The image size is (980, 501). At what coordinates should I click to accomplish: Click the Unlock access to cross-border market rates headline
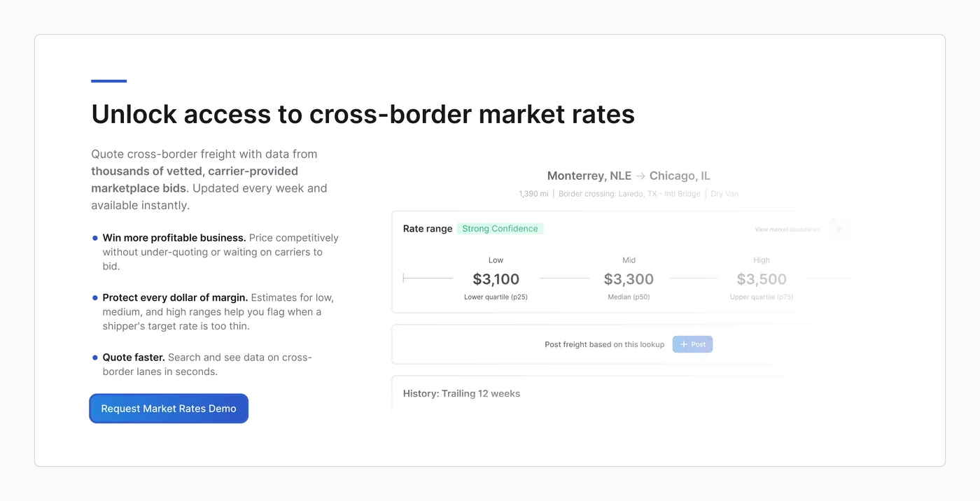pyautogui.click(x=363, y=114)
